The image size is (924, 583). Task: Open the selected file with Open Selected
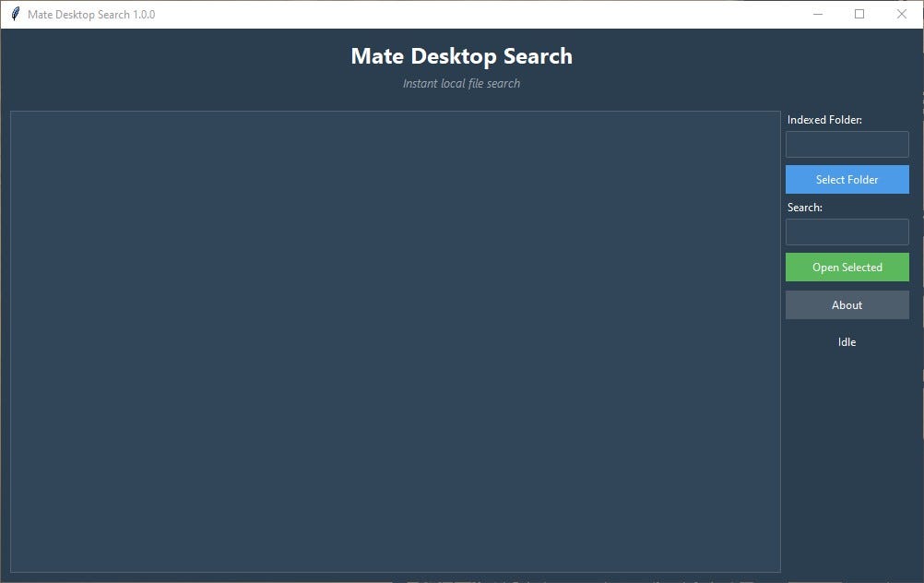(847, 267)
